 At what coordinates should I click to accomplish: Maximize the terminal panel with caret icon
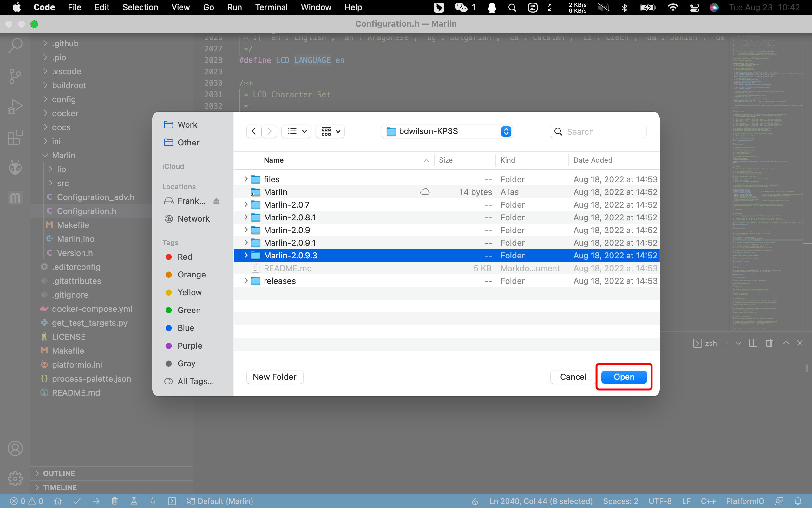click(786, 343)
